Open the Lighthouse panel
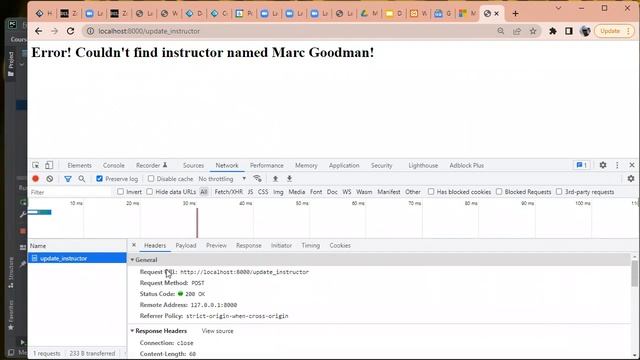The height and width of the screenshot is (360, 640). [423, 165]
